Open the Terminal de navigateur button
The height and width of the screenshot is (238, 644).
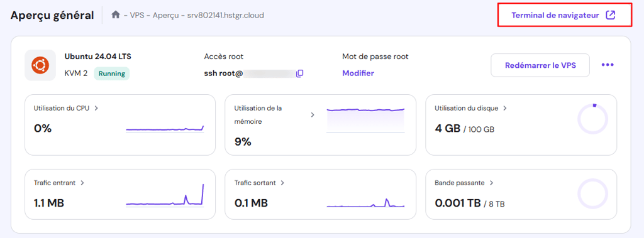(x=564, y=15)
